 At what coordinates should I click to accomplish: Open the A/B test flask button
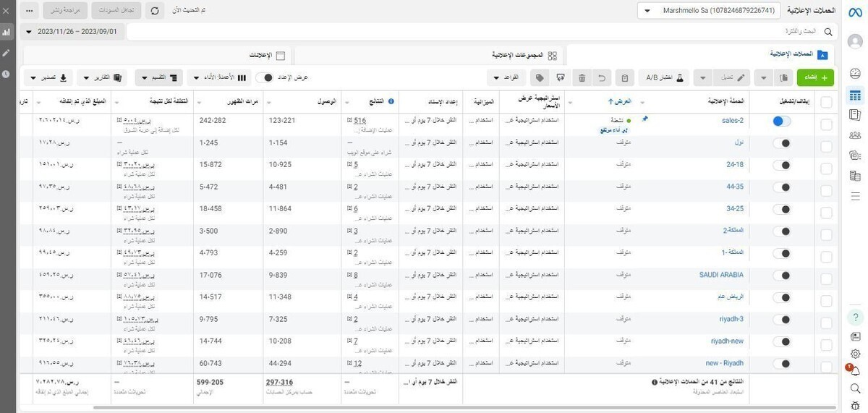[664, 77]
